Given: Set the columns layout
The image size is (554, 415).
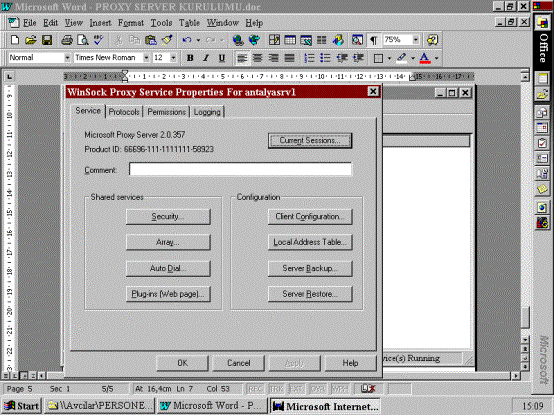Looking at the screenshot, I should pyautogui.click(x=322, y=40).
